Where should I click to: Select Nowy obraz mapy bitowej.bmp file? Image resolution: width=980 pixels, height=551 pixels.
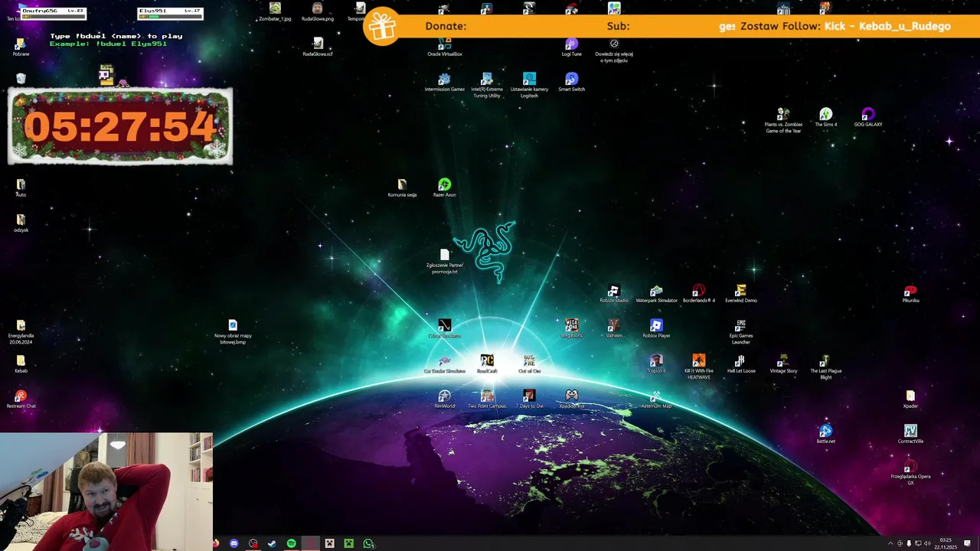tap(233, 332)
